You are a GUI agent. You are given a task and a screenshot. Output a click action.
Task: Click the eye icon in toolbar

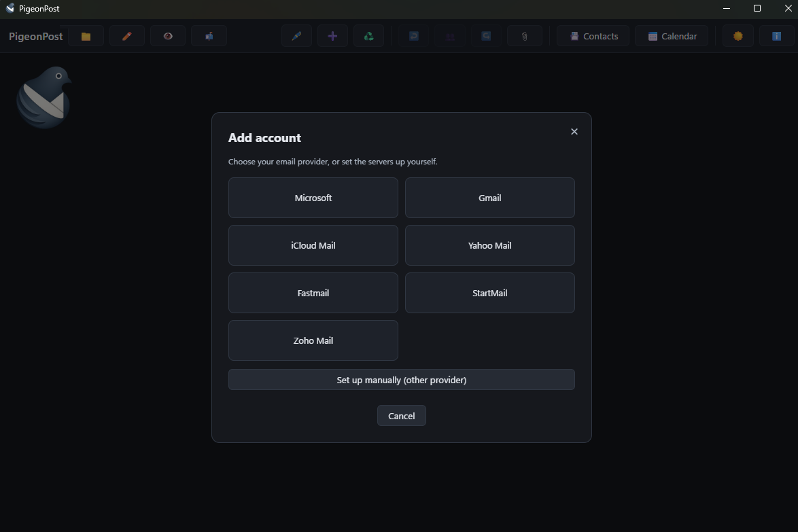tap(167, 36)
